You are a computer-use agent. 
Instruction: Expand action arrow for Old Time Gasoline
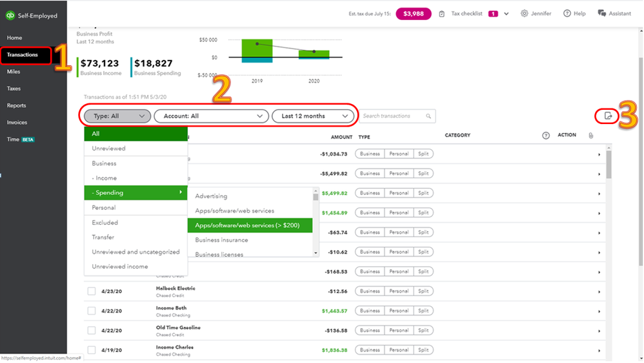click(599, 331)
